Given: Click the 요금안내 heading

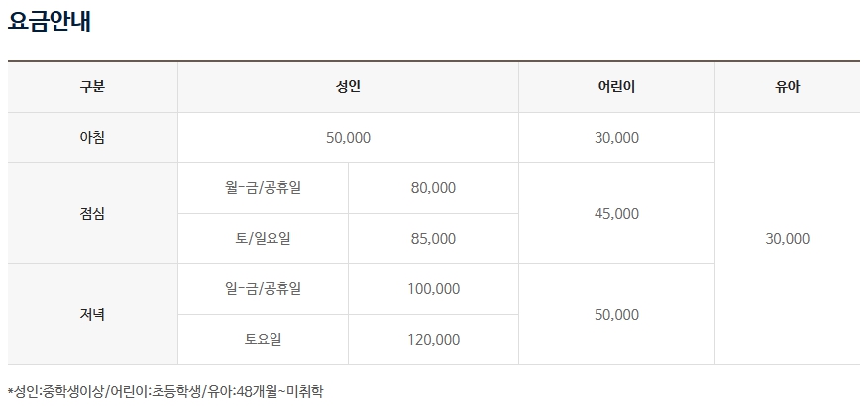Looking at the screenshot, I should [50, 22].
